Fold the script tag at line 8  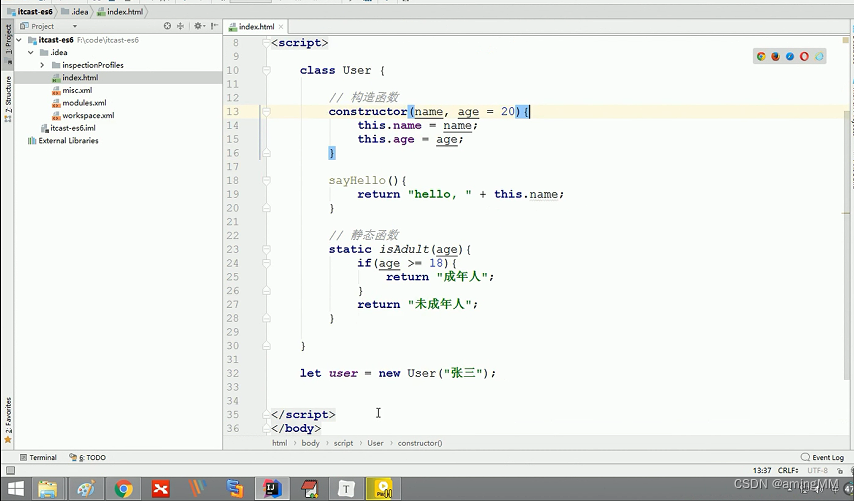click(x=266, y=42)
